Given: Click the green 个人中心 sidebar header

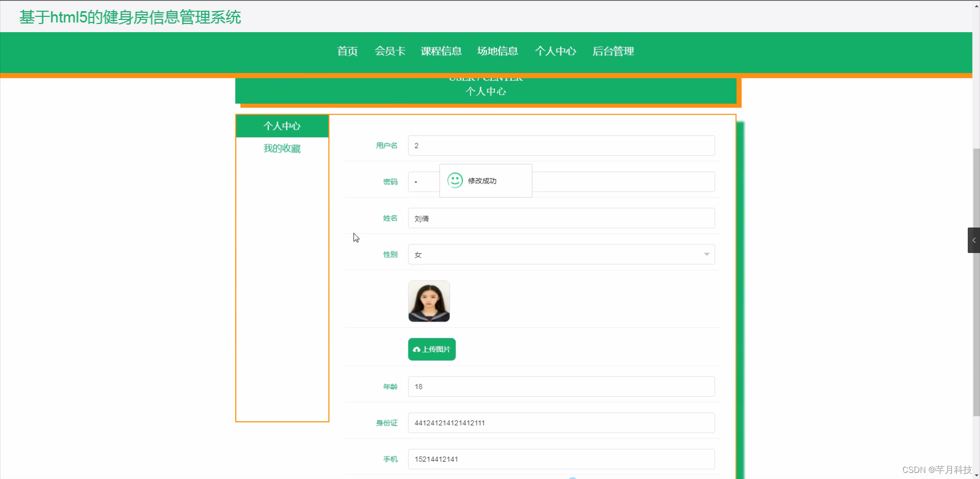Looking at the screenshot, I should click(x=282, y=125).
